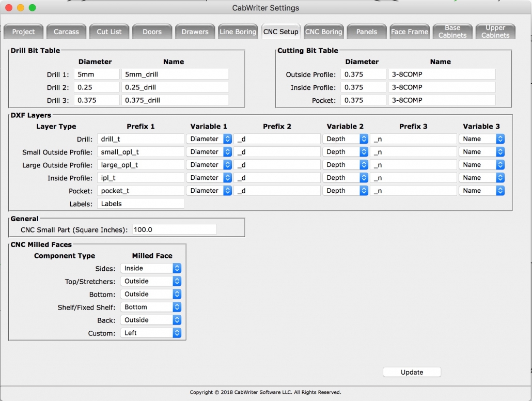Click the Labels layer prefix field
The height and width of the screenshot is (401, 532).
tap(140, 203)
